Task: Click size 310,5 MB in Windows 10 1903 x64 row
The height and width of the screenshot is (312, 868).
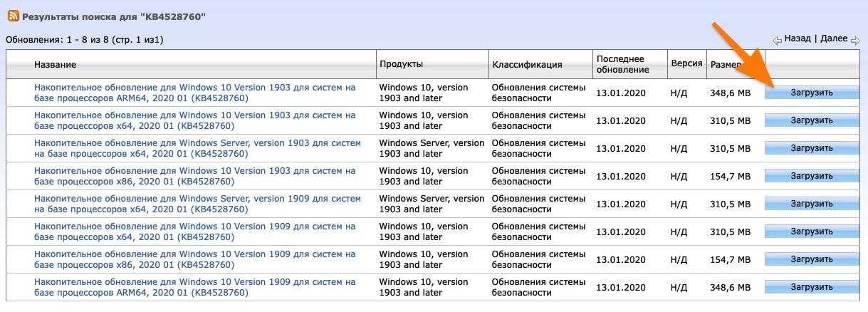Action: click(730, 120)
